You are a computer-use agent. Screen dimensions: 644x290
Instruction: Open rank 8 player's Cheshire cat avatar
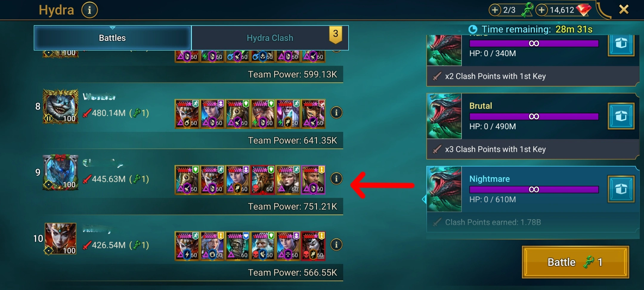(x=61, y=107)
